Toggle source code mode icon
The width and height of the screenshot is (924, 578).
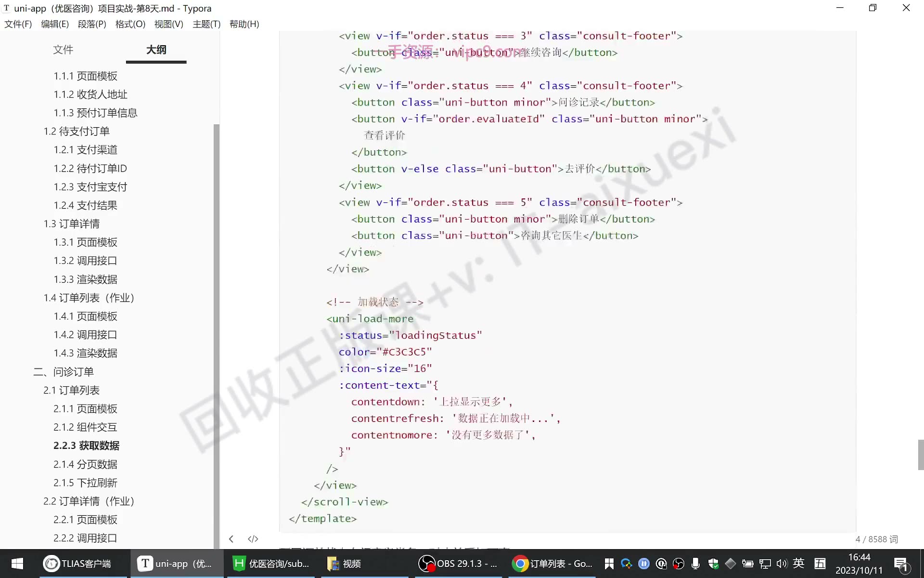tap(253, 539)
